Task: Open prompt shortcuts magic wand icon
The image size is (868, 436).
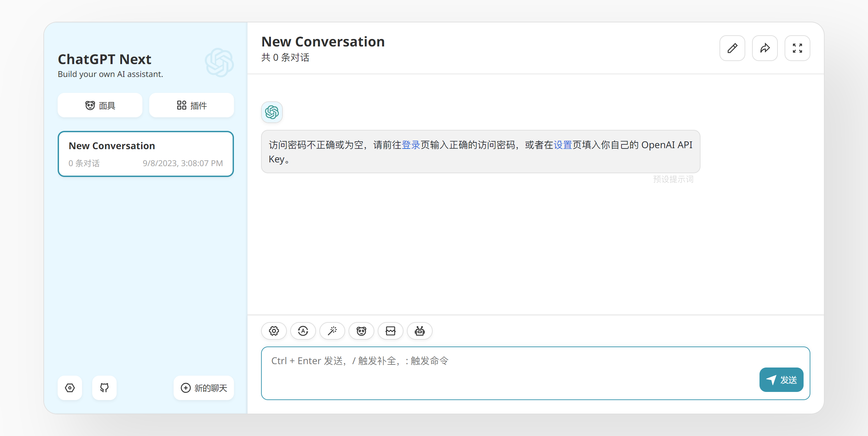Action: tap(332, 331)
